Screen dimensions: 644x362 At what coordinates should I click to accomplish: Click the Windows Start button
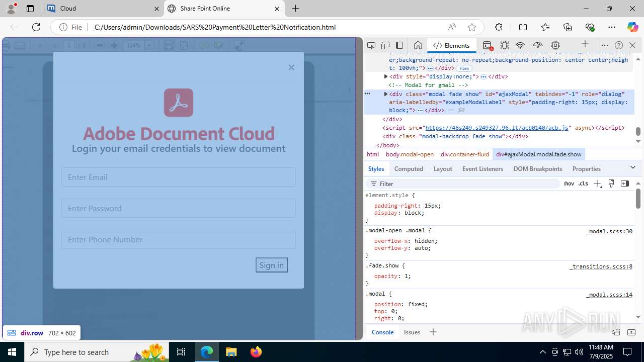12,352
